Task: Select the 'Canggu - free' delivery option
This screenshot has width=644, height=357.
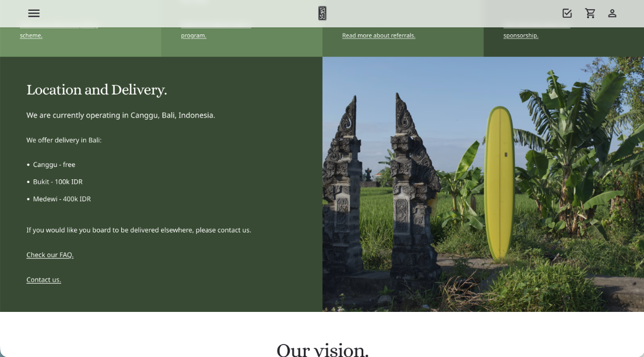Action: [54, 164]
